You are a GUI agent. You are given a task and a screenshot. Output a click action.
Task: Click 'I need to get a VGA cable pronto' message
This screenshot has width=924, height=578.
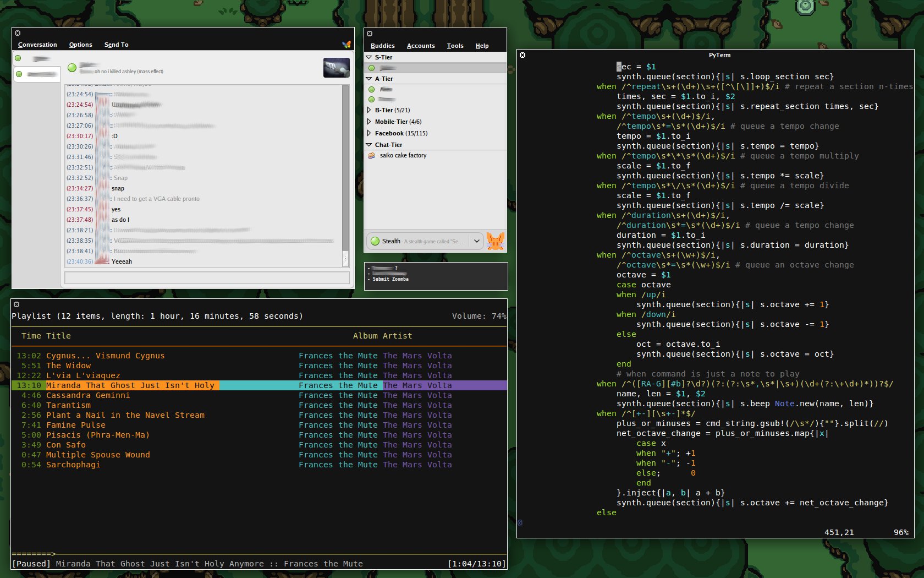click(157, 199)
